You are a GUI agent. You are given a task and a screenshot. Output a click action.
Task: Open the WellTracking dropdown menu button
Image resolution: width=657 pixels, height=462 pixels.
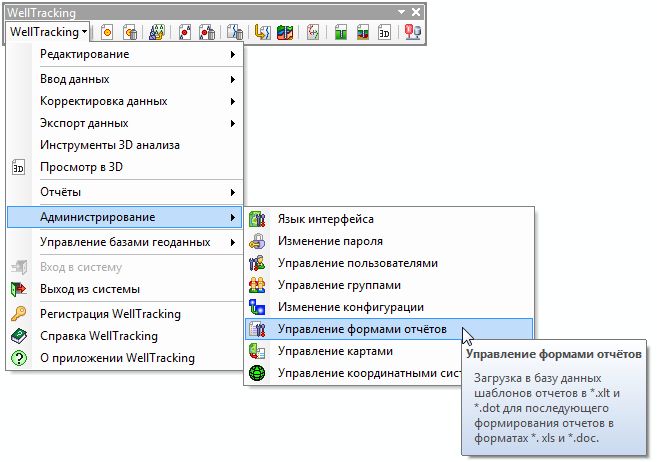pyautogui.click(x=48, y=32)
